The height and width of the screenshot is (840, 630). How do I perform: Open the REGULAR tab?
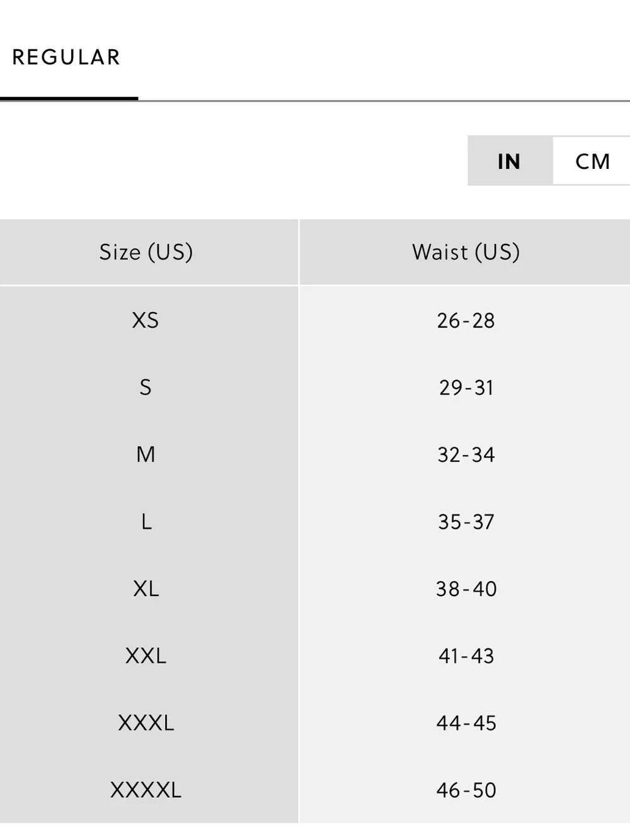(x=67, y=57)
